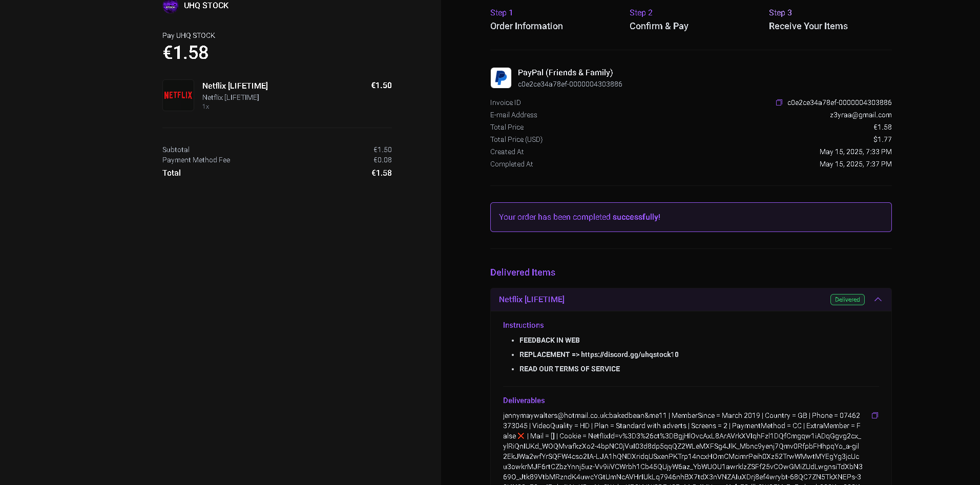Click the red X mark in deliverables text

[x=521, y=436]
